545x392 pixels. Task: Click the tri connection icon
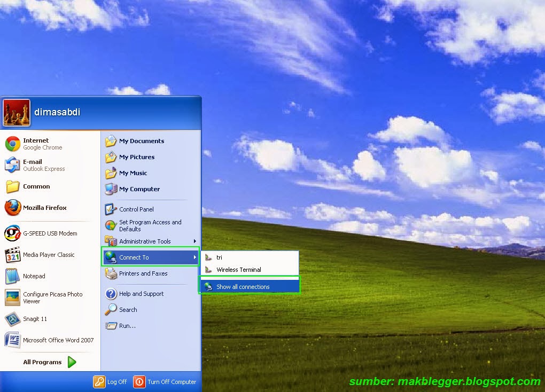click(208, 257)
